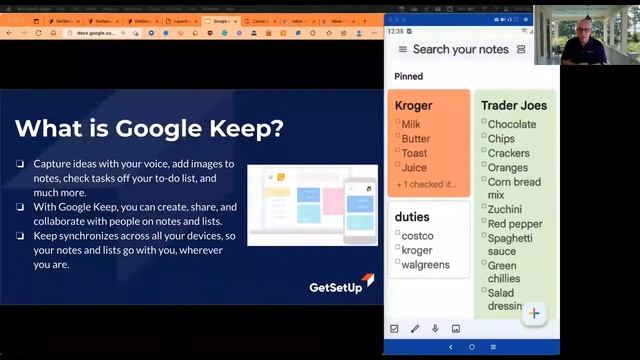Open the Edge settings and more menu
Viewport: 640px width, 360px height.
pyautogui.click(x=374, y=33)
